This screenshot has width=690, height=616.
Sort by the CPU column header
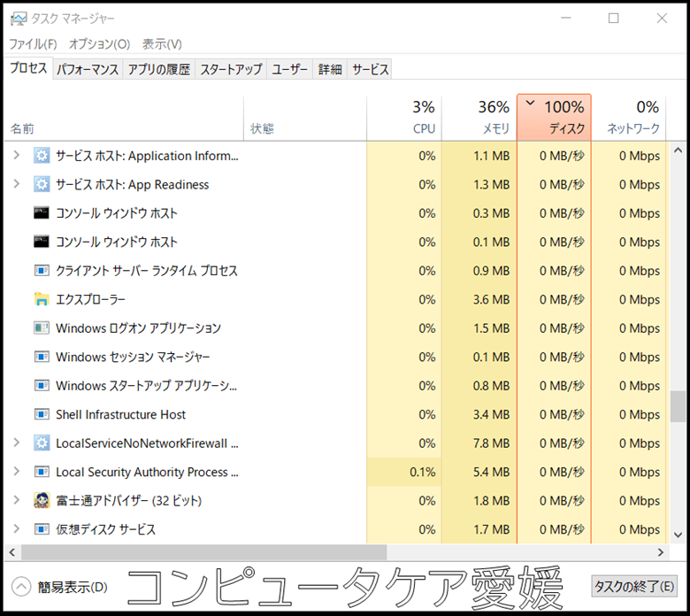point(404,118)
